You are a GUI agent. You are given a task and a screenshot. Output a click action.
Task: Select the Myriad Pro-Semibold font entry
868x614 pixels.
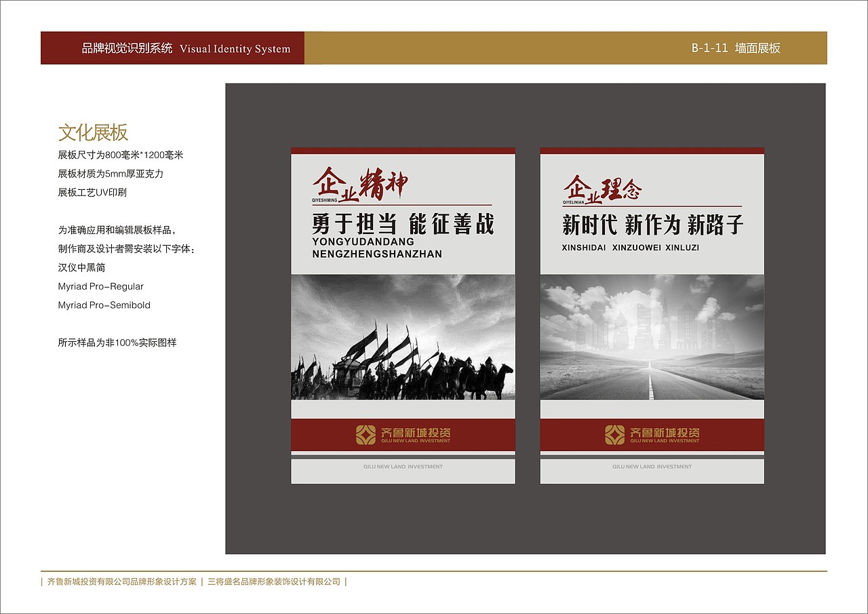pyautogui.click(x=102, y=305)
